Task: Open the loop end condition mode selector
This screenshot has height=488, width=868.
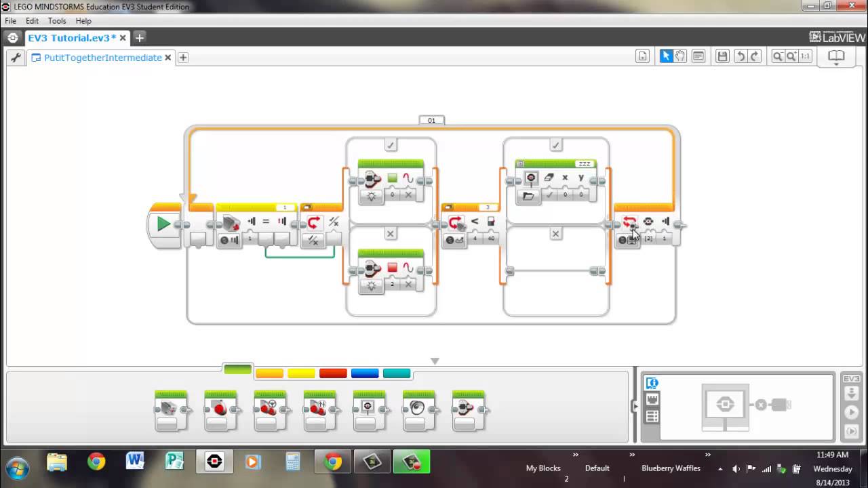Action: tap(628, 240)
